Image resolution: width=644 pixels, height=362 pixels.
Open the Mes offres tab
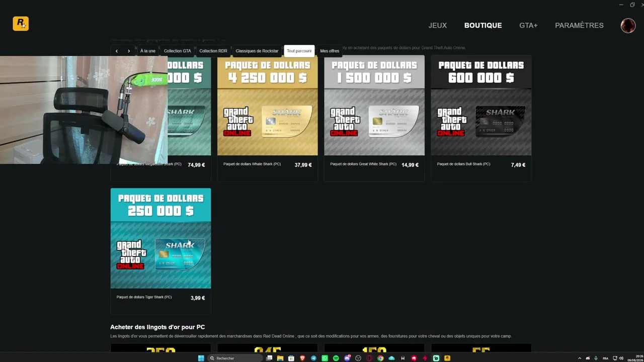tap(330, 51)
